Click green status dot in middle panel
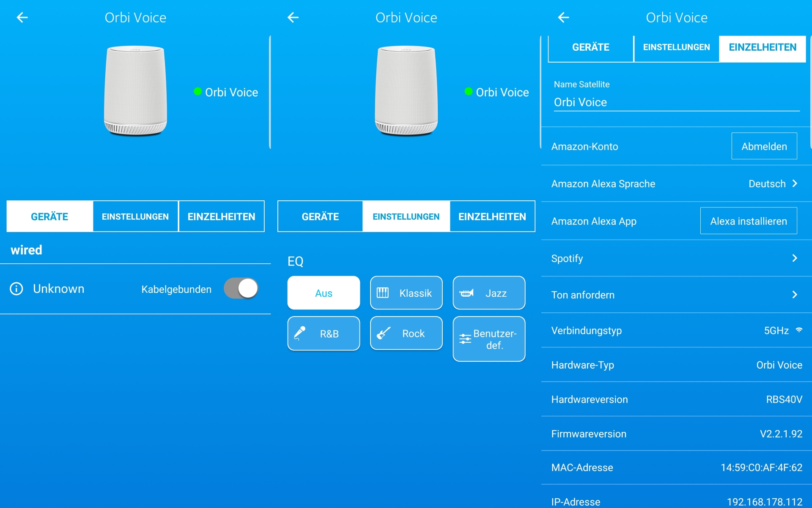Viewport: 812px width, 508px height. tap(468, 91)
